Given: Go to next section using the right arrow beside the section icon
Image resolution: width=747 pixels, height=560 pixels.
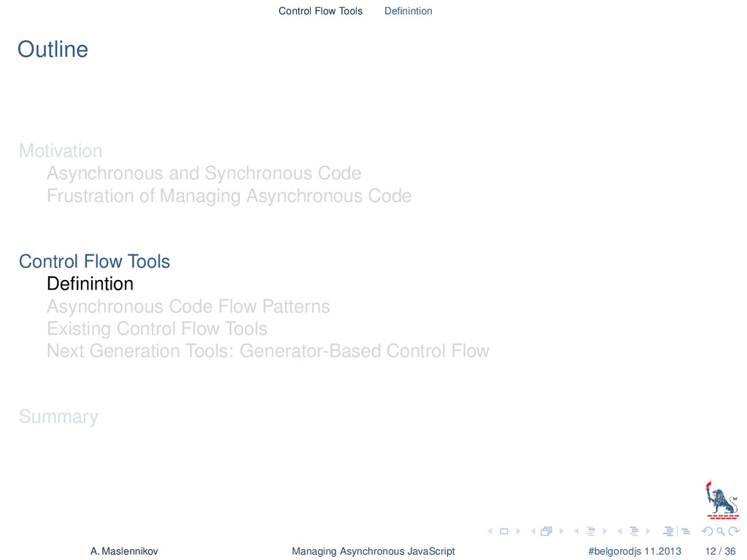Looking at the screenshot, I should tap(649, 532).
